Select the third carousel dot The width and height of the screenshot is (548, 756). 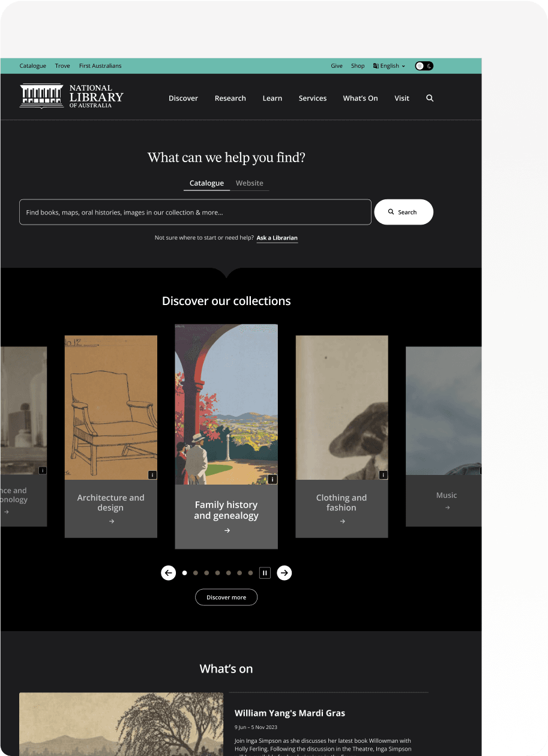tap(206, 573)
